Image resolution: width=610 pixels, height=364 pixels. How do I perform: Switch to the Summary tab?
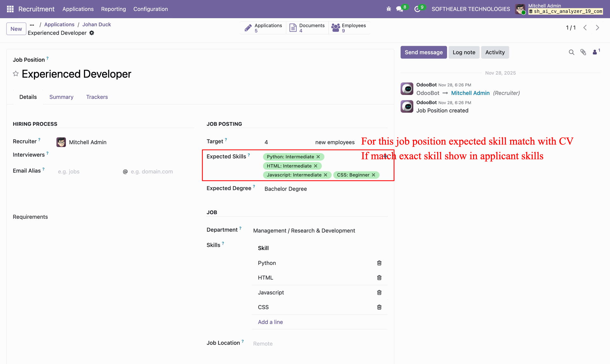[x=61, y=97]
